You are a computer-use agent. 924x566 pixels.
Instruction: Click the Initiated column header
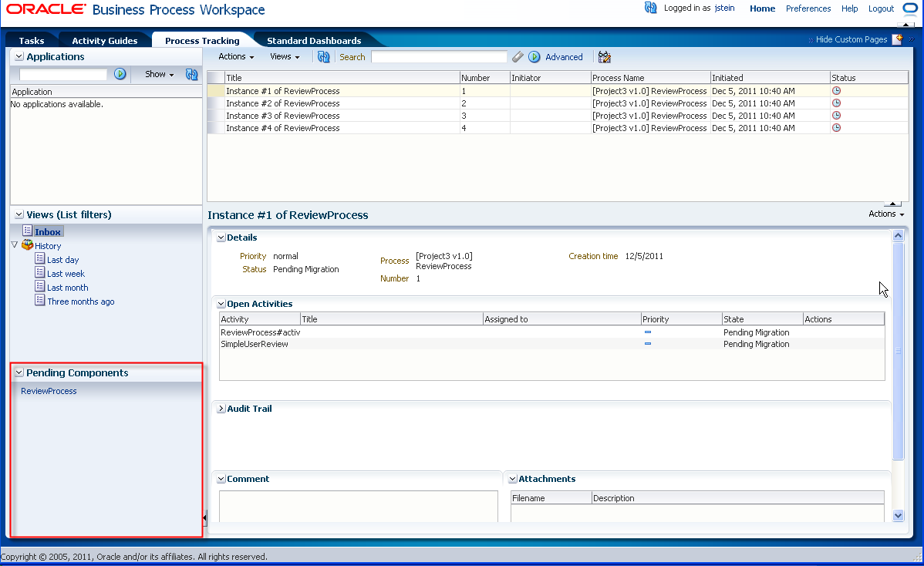[771, 78]
